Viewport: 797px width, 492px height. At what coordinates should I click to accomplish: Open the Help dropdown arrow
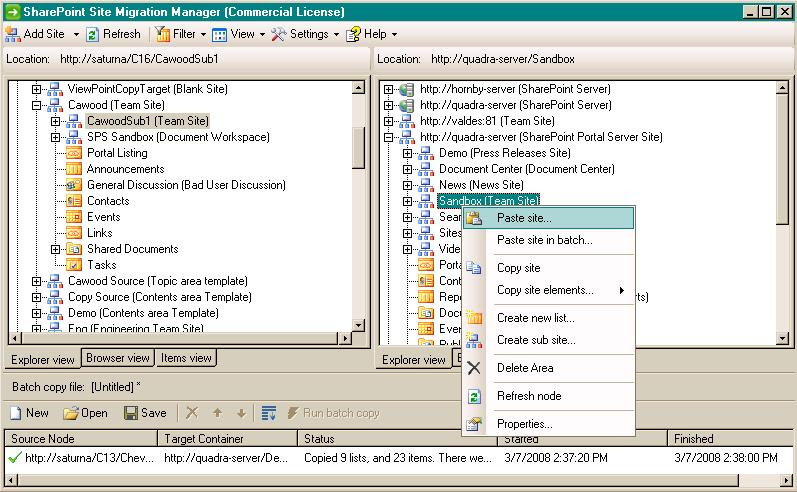click(394, 35)
